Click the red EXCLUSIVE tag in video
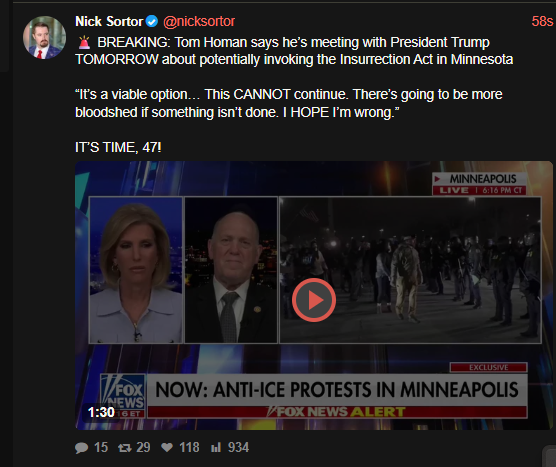This screenshot has height=467, width=556. (x=489, y=367)
